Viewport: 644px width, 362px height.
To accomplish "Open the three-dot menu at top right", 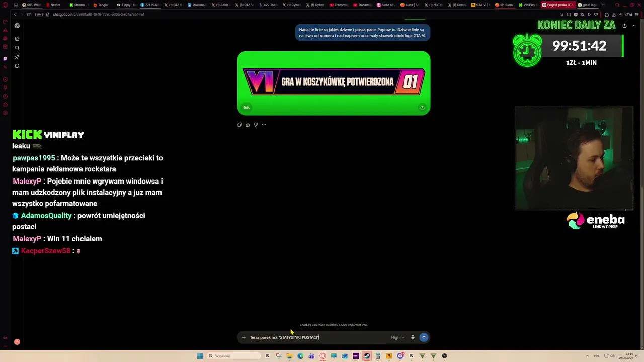I will click(x=633, y=26).
